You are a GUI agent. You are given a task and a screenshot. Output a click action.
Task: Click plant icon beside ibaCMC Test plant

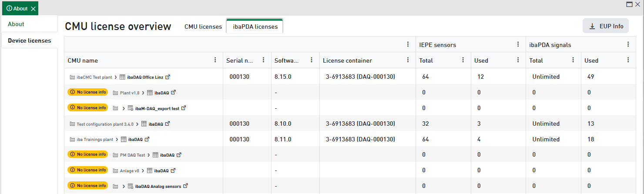tap(72, 77)
